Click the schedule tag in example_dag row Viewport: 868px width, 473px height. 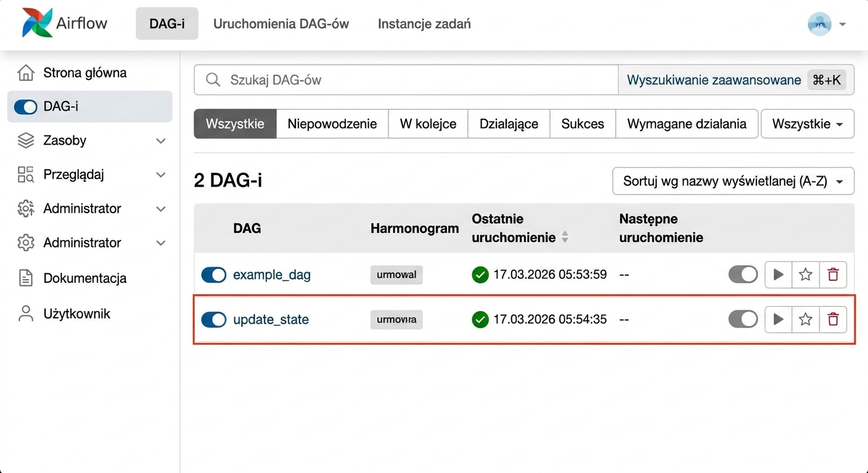coord(396,275)
